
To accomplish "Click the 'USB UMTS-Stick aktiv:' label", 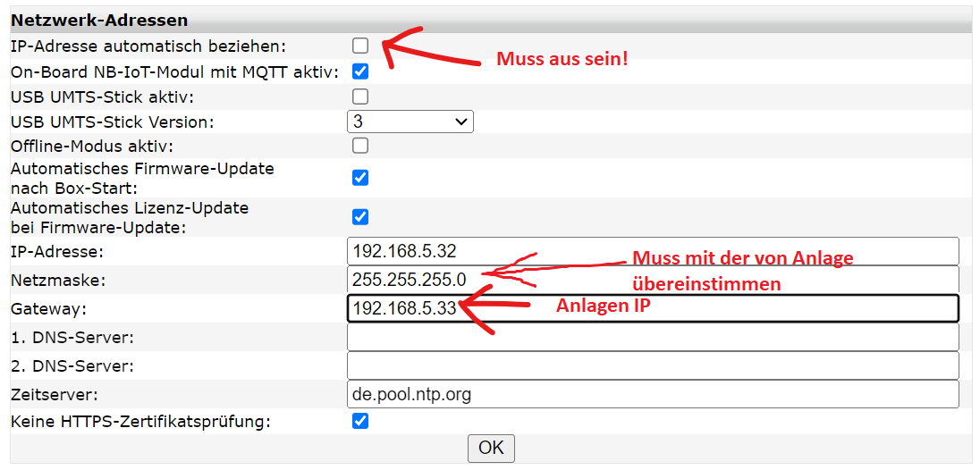I will point(103,97).
